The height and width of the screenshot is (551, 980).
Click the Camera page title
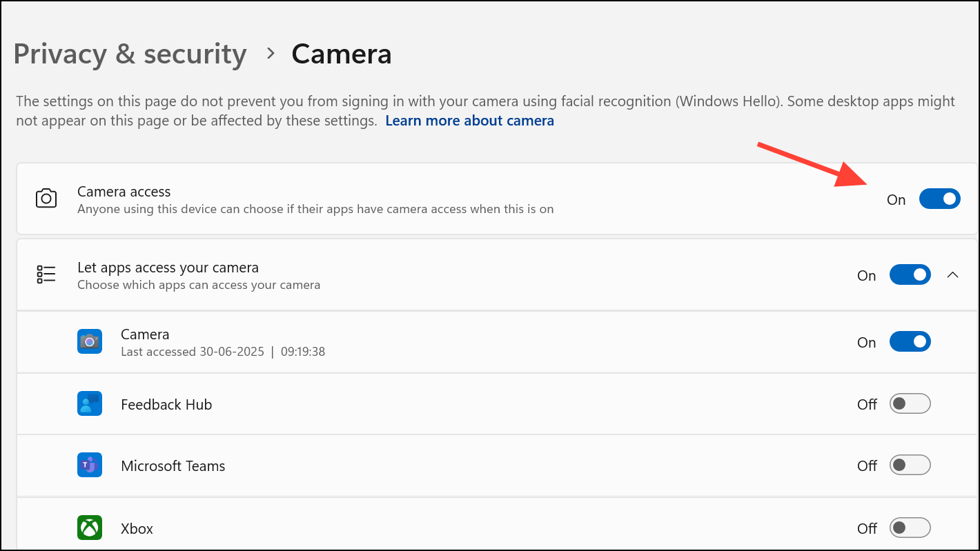point(342,54)
